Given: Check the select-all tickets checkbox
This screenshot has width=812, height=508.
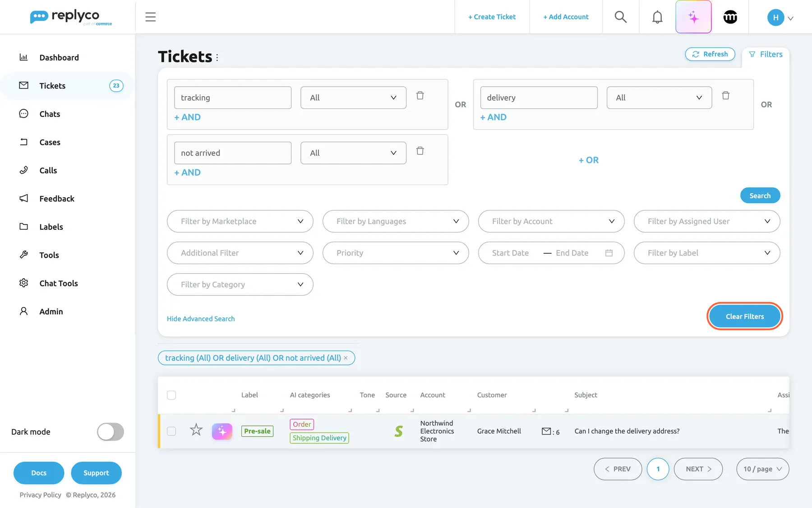Looking at the screenshot, I should click(171, 395).
